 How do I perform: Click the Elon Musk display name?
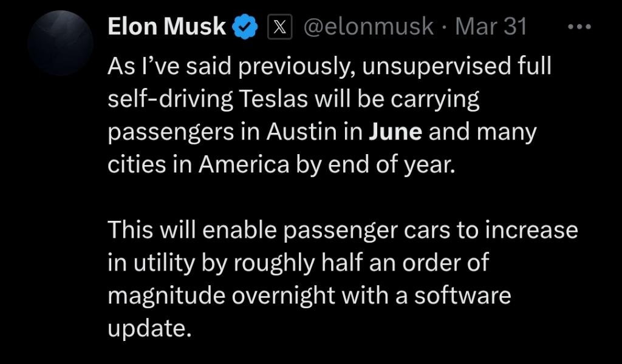pos(166,27)
